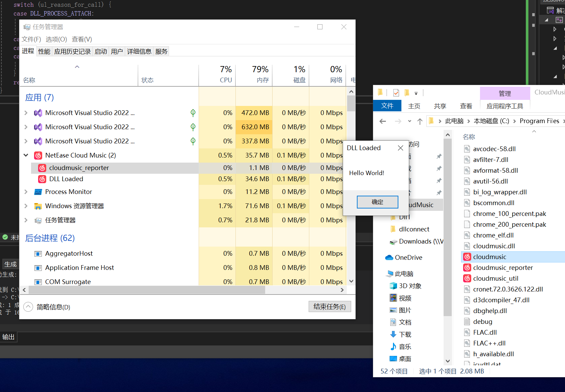Click the NetEase Cloud Music (2) app icon
The image size is (565, 392).
click(38, 155)
